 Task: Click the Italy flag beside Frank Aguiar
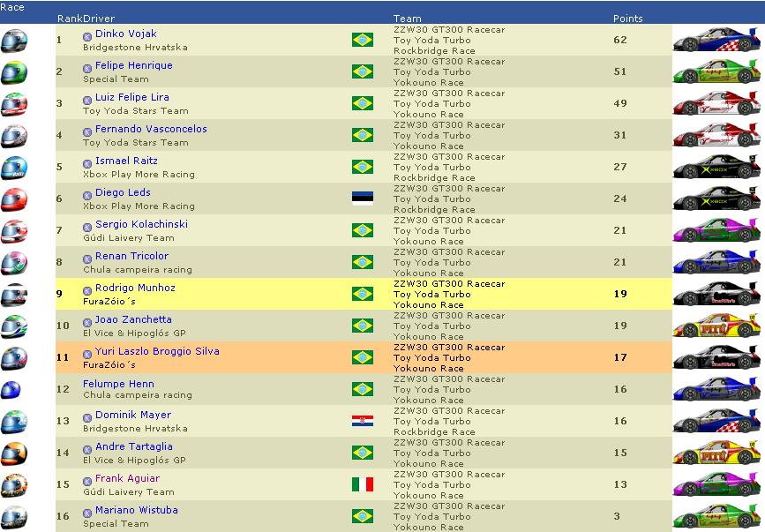click(363, 484)
